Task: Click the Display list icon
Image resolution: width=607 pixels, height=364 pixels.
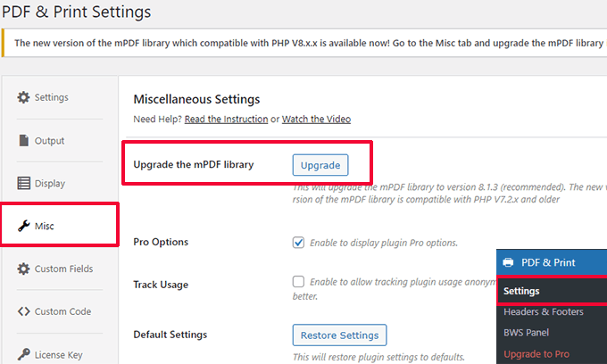Action: point(23,183)
